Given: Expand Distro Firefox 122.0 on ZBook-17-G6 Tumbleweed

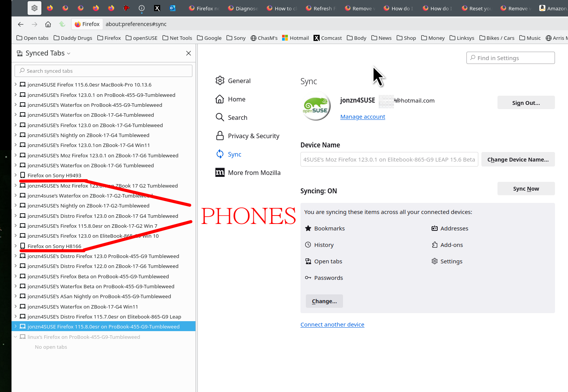Looking at the screenshot, I should pyautogui.click(x=15, y=266).
